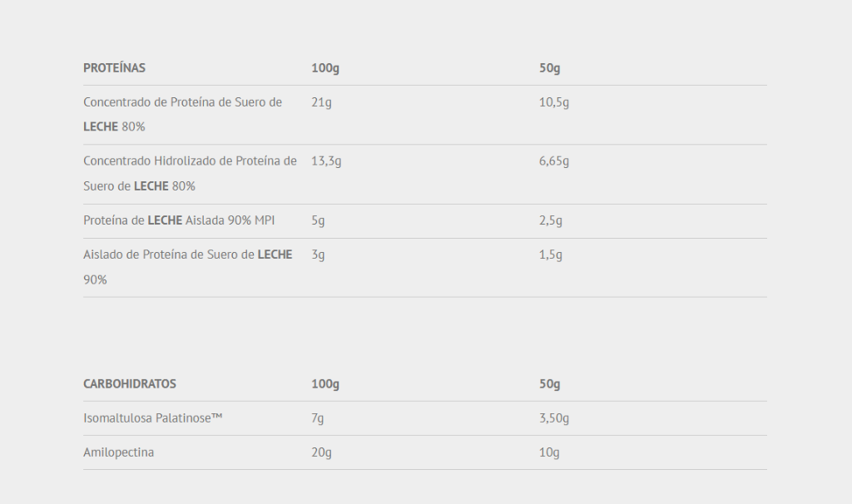Click the 1,5g value cell
Image resolution: width=852 pixels, height=504 pixels.
551,255
